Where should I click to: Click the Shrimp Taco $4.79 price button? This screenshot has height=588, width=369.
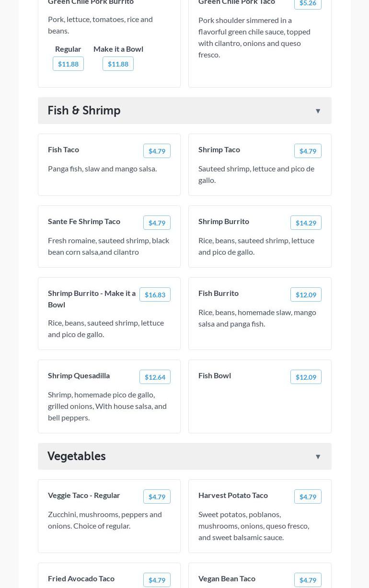coord(308,151)
